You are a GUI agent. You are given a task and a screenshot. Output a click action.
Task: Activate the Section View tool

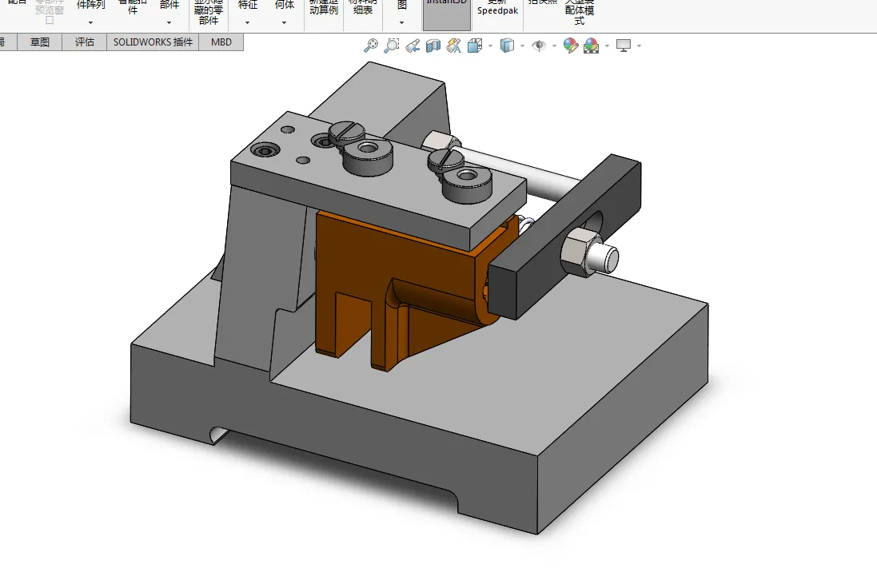click(x=433, y=46)
